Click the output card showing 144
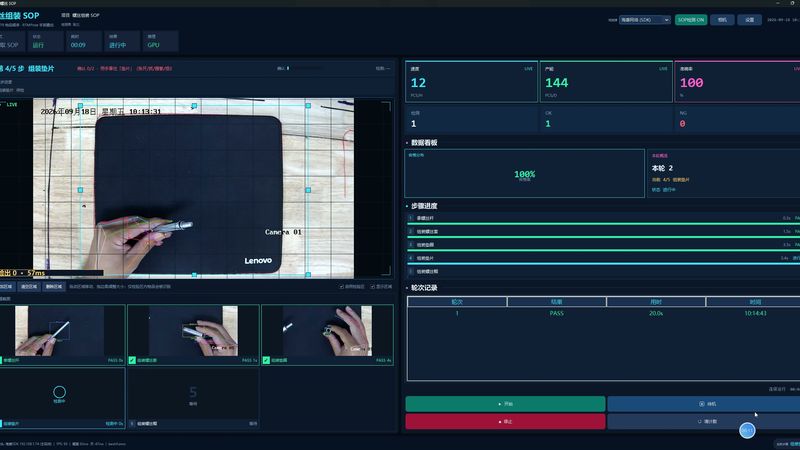The height and width of the screenshot is (450, 800). (x=606, y=82)
